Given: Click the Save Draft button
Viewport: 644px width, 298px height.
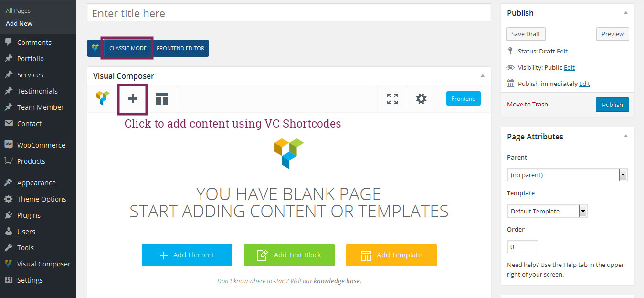Looking at the screenshot, I should (526, 34).
